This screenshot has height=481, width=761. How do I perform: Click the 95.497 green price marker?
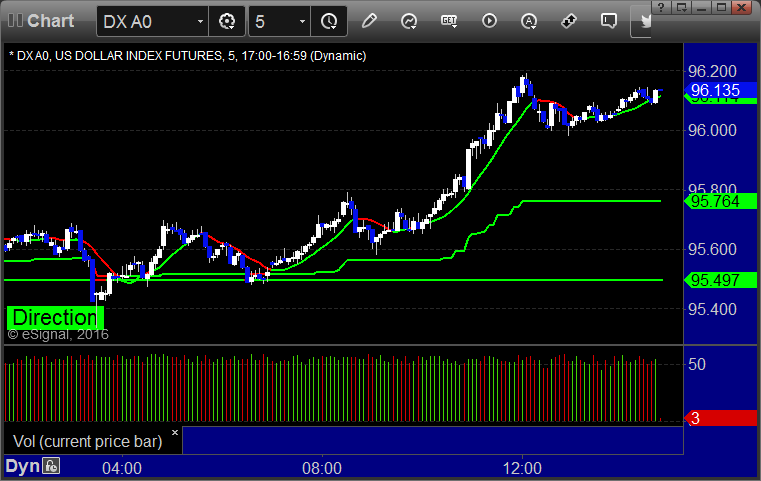(x=720, y=280)
